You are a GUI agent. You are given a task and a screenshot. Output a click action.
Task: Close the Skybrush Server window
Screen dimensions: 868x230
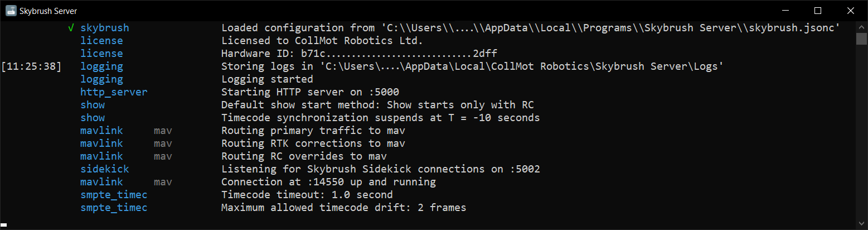pos(850,11)
